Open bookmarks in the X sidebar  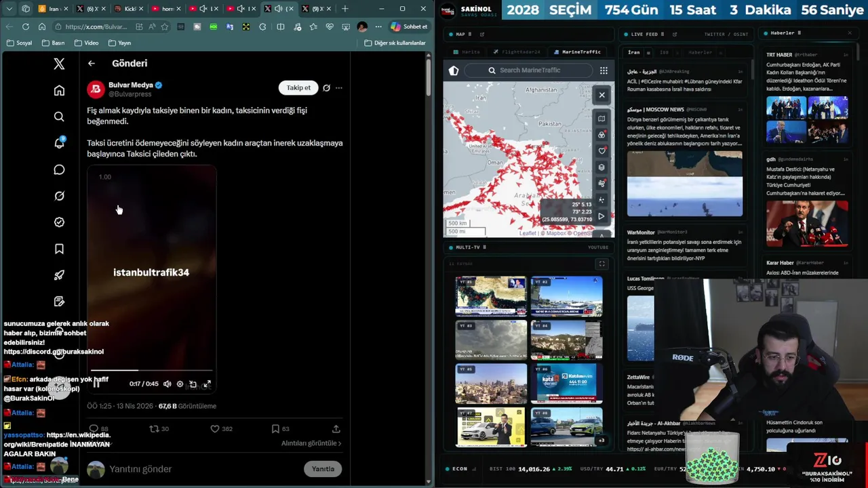click(x=59, y=249)
